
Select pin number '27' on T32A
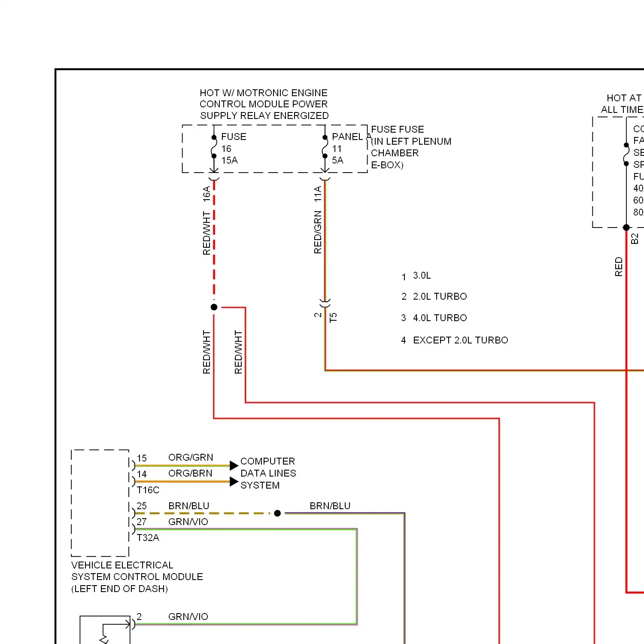(142, 522)
